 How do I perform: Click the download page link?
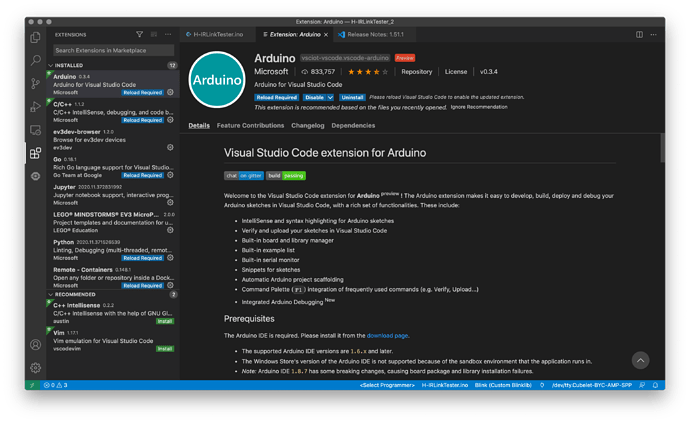pyautogui.click(x=387, y=335)
